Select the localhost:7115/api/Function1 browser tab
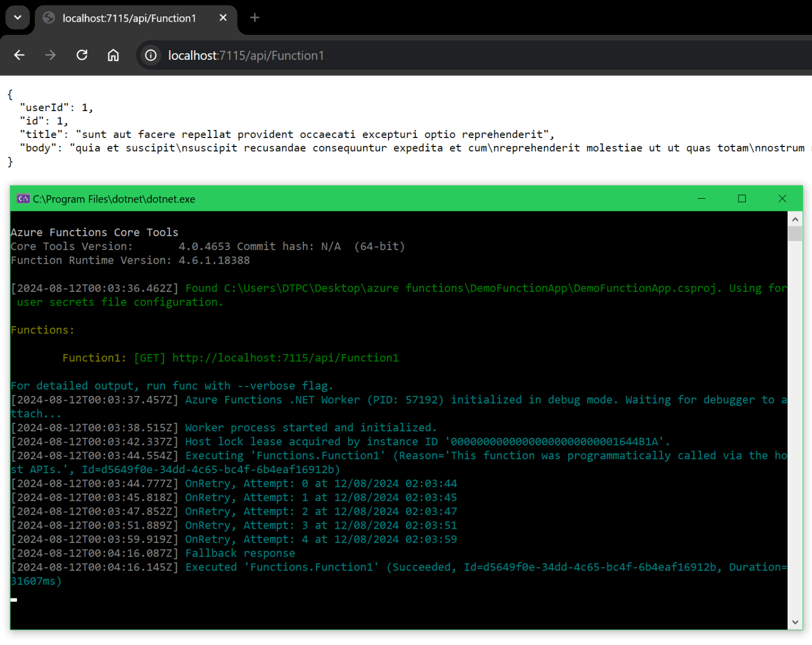Viewport: 812px width, 645px height. pos(129,17)
